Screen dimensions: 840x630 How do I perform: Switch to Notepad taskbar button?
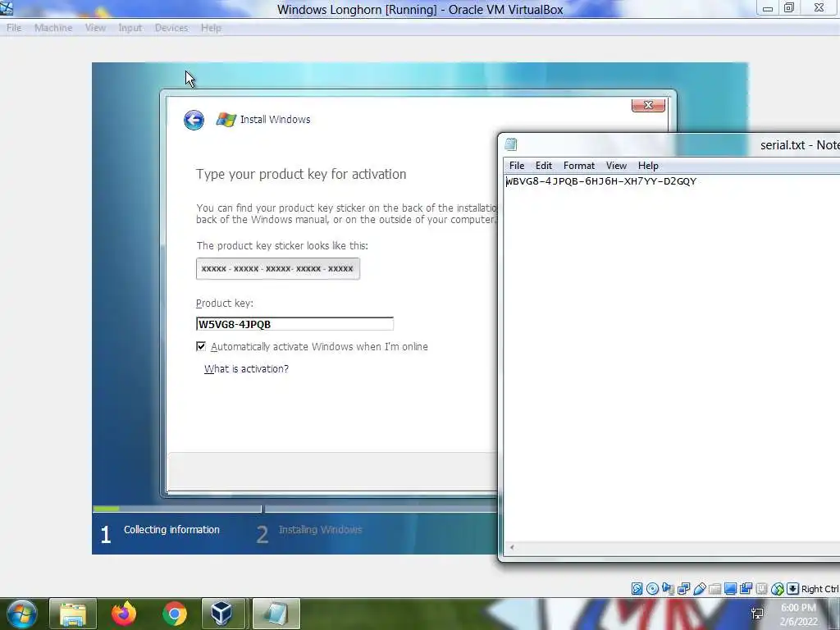click(x=276, y=614)
